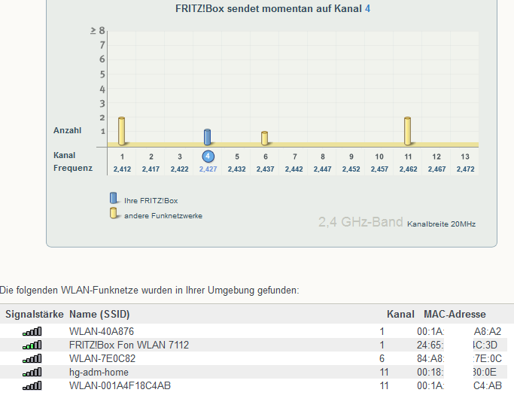The image size is (514, 420).
Task: Click blue legend swatch for Ihre FRITZ!Box
Action: pos(114,199)
